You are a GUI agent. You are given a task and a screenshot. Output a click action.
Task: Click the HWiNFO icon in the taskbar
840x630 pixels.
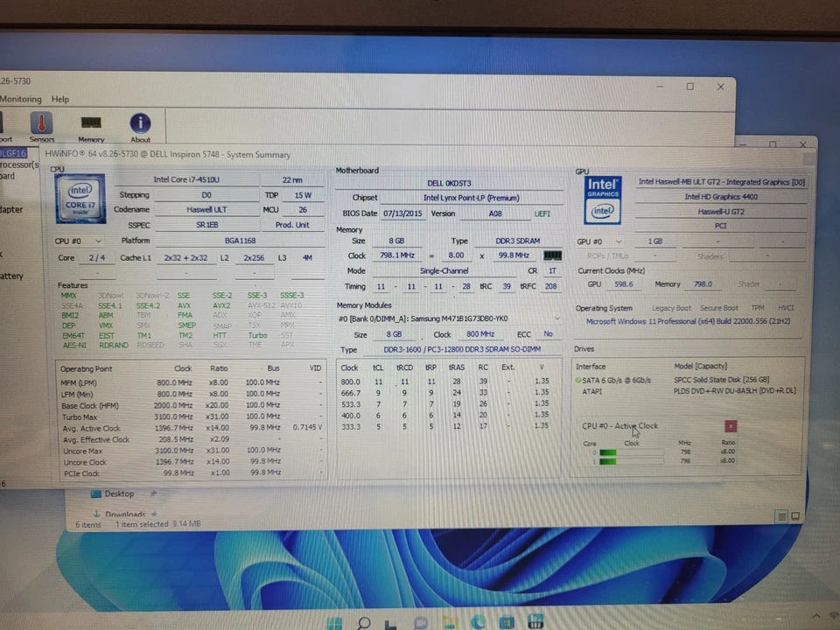pos(535,621)
